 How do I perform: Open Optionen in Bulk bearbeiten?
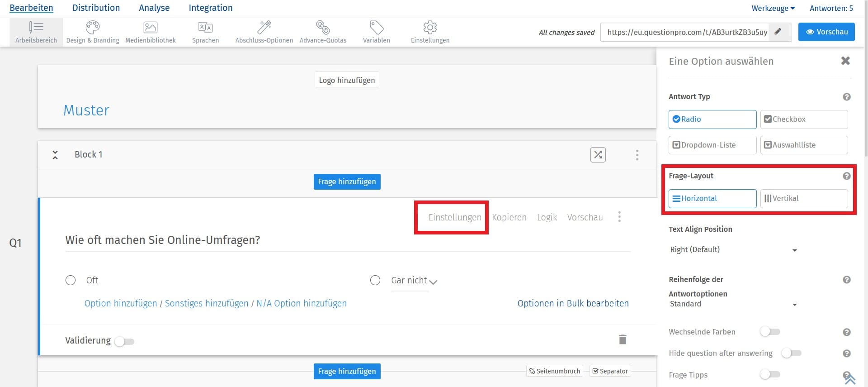coord(573,303)
